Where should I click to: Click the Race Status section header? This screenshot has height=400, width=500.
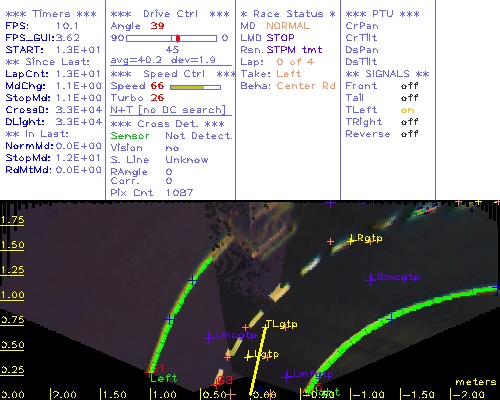coord(288,14)
